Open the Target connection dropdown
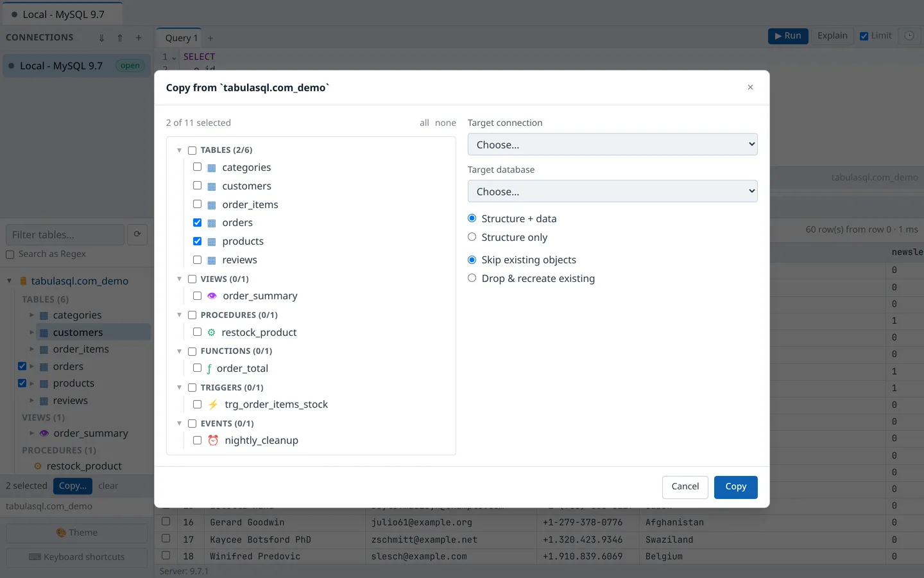 pos(612,144)
